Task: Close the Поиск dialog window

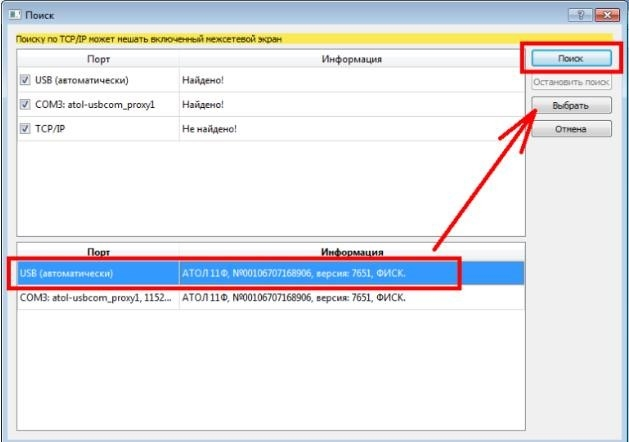Action: point(607,15)
